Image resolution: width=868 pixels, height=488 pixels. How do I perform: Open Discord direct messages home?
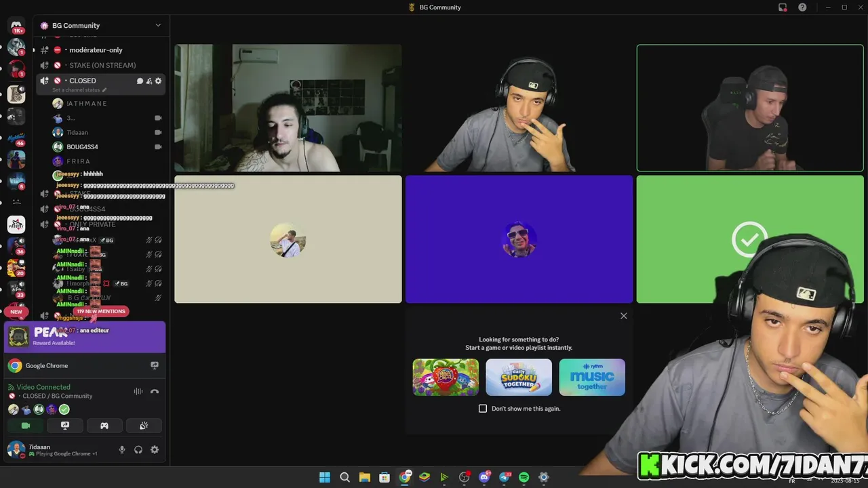[16, 26]
